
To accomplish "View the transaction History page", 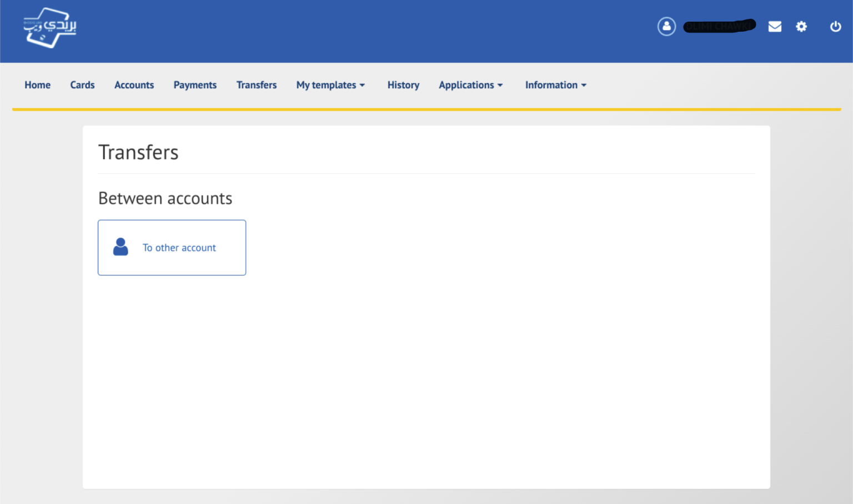I will [403, 85].
